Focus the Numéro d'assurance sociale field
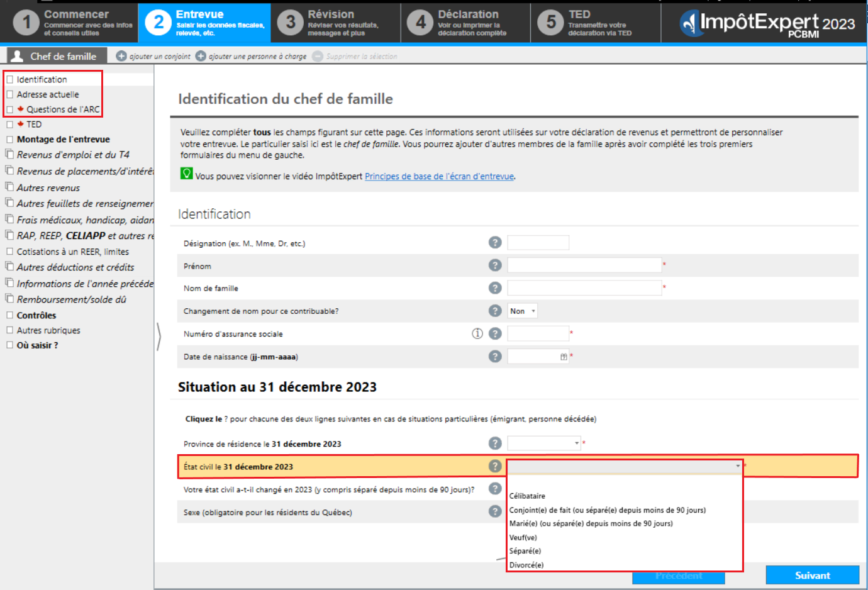The width and height of the screenshot is (868, 590). (x=538, y=333)
